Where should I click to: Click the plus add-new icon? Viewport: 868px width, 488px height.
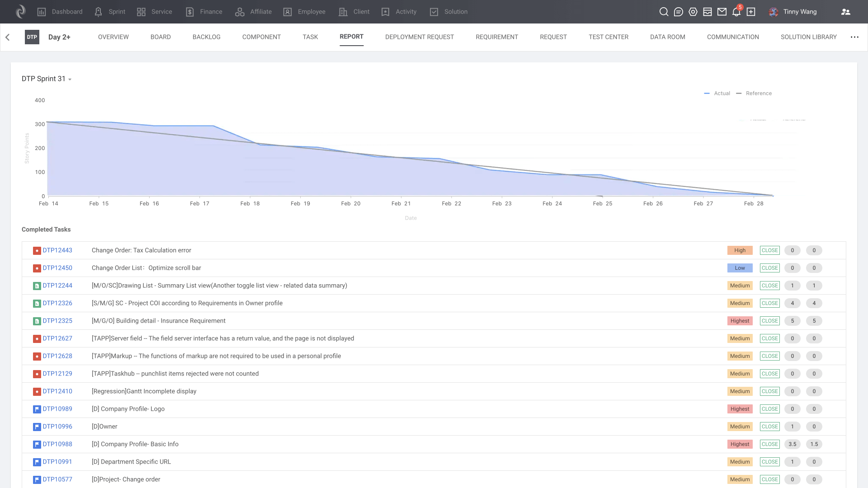pos(751,12)
